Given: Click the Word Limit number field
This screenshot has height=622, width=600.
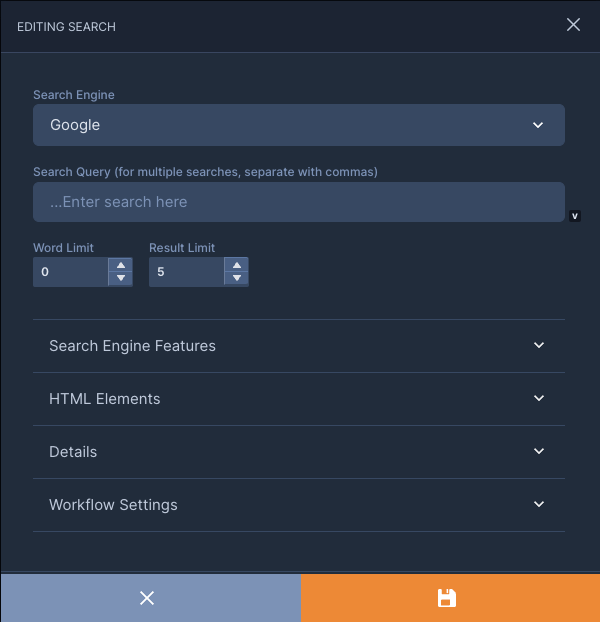Looking at the screenshot, I should pyautogui.click(x=70, y=272).
